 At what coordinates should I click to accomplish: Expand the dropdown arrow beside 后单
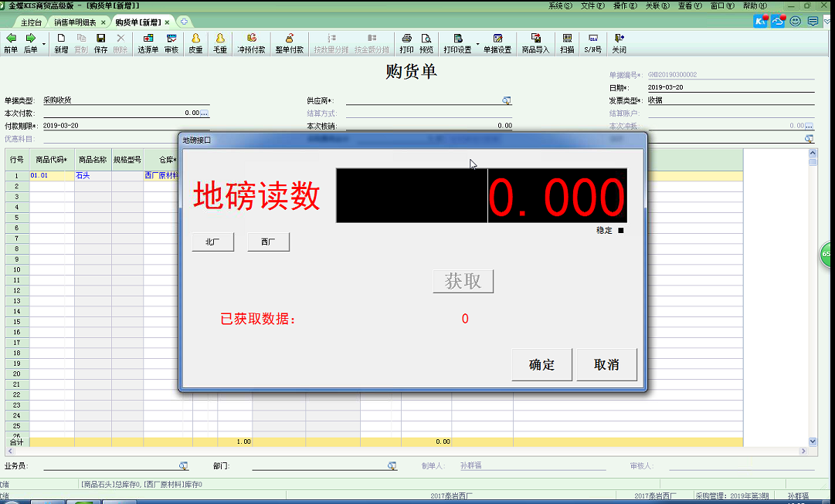(x=43, y=44)
